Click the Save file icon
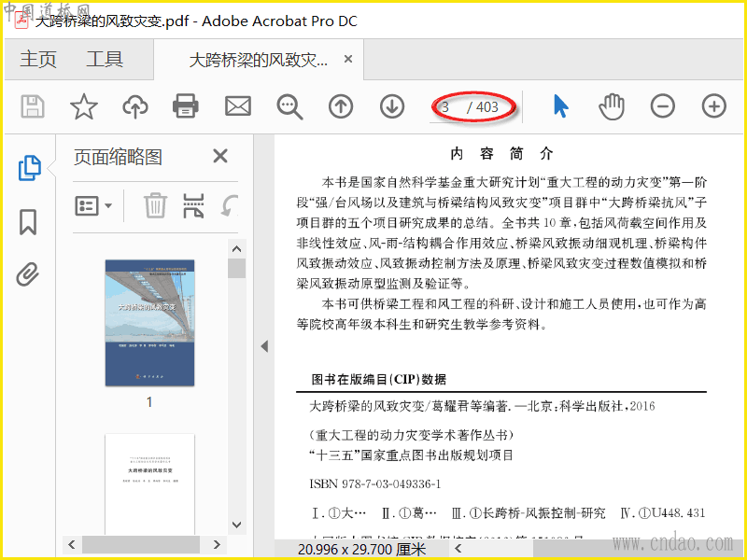This screenshot has width=747, height=560. click(33, 106)
